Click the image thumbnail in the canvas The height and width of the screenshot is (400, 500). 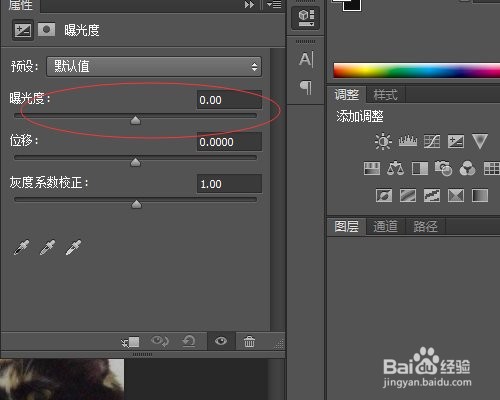click(x=62, y=379)
